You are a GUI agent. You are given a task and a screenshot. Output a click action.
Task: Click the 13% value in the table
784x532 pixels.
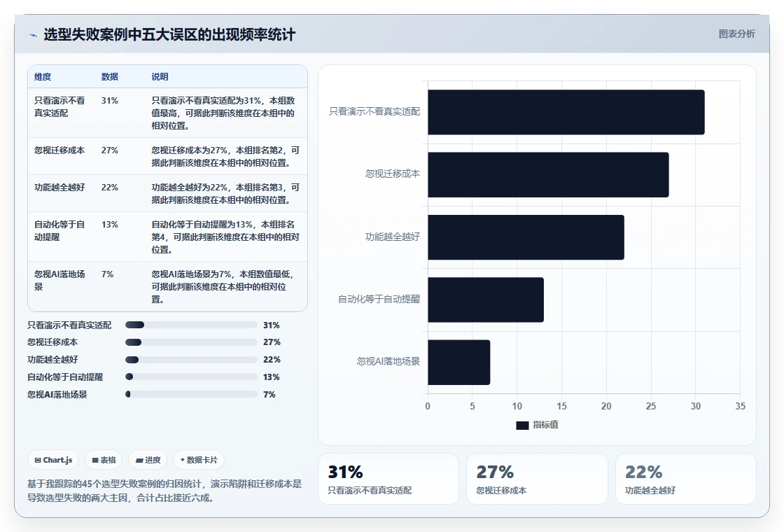pyautogui.click(x=110, y=225)
